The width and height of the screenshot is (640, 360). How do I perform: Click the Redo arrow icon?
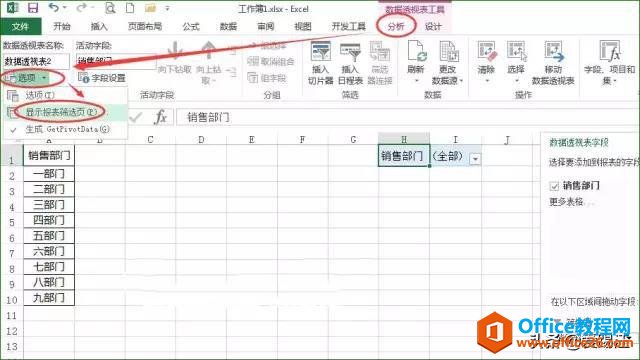81,8
